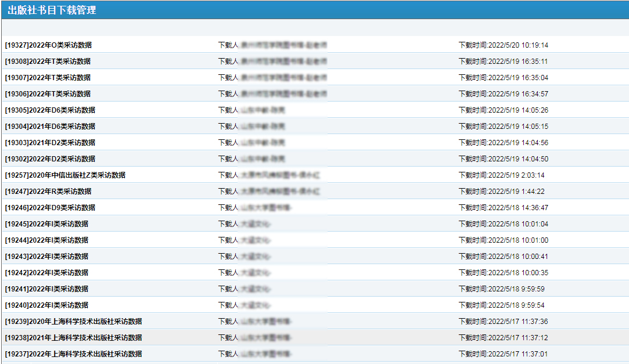Image resolution: width=629 pixels, height=364 pixels.
Task: Click the 出版社书目下载管理 page header
Action: [x=52, y=10]
